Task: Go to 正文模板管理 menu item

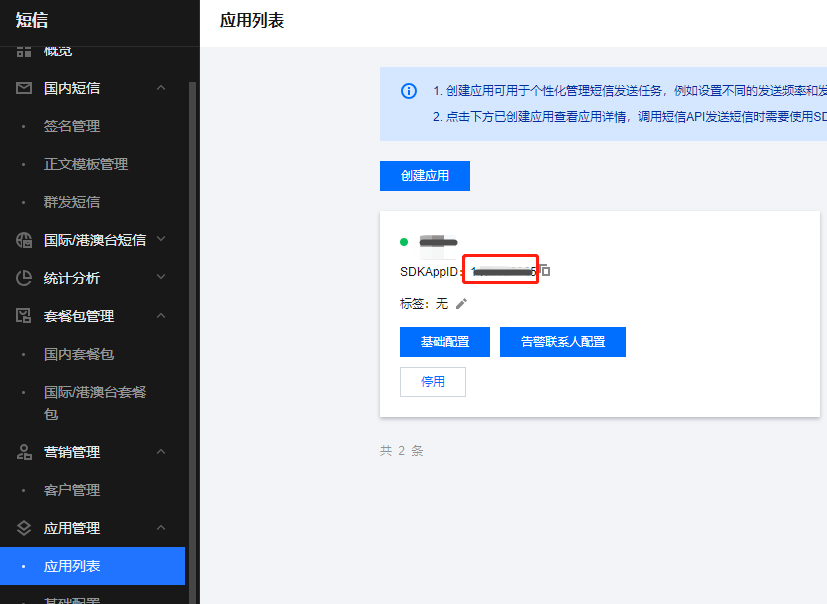Action: tap(86, 164)
